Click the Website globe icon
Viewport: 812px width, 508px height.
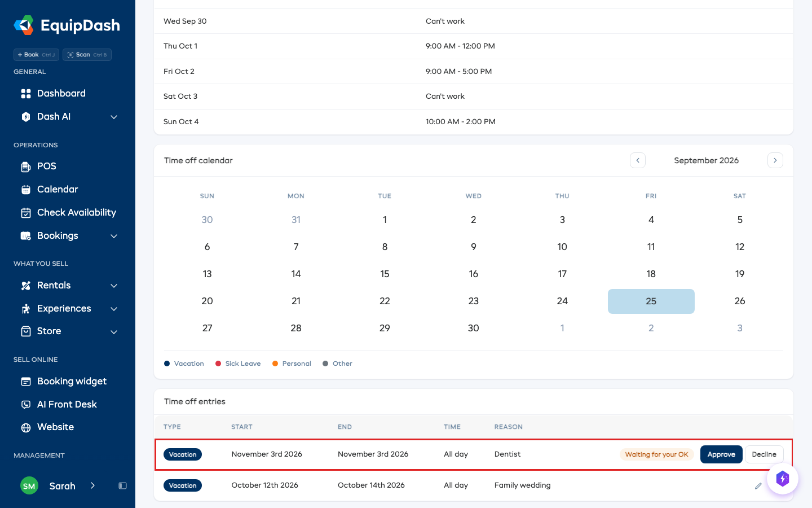tap(26, 427)
